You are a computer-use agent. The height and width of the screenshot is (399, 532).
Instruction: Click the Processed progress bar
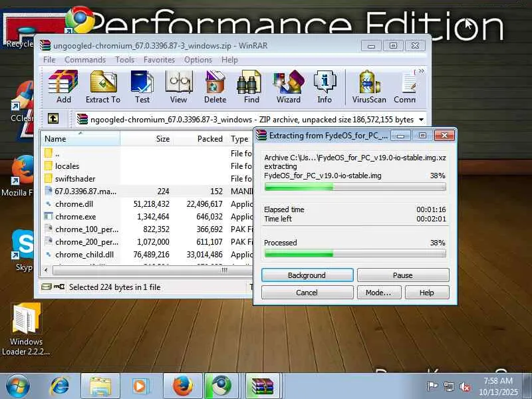(355, 253)
